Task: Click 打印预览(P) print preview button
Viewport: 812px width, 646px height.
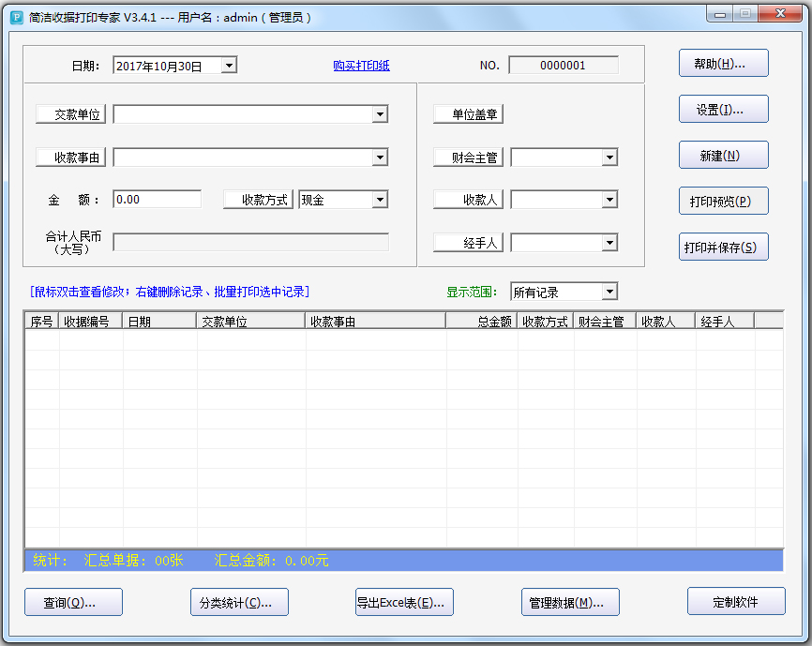Action: (x=724, y=201)
